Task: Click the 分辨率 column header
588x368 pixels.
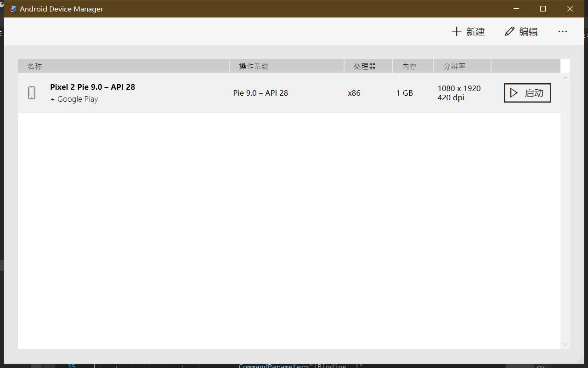Action: [x=462, y=66]
